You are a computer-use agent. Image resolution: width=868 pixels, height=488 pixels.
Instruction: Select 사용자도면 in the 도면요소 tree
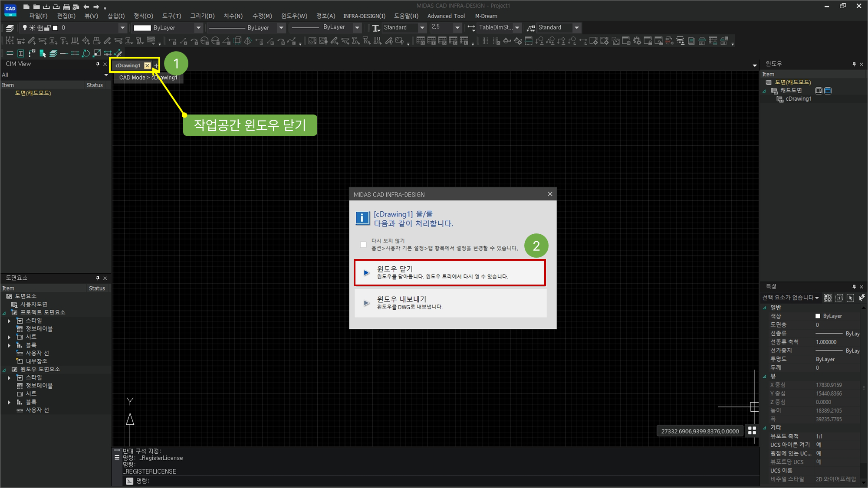click(33, 305)
